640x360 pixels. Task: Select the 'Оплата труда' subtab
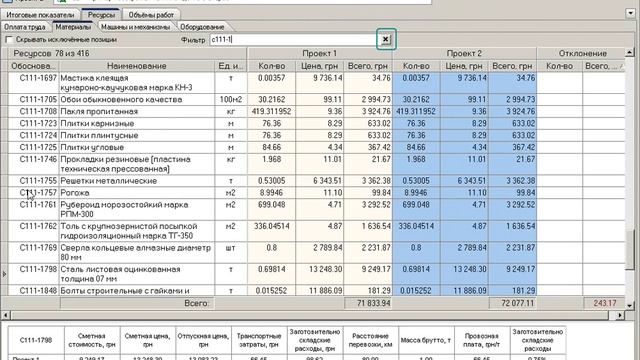(x=24, y=27)
